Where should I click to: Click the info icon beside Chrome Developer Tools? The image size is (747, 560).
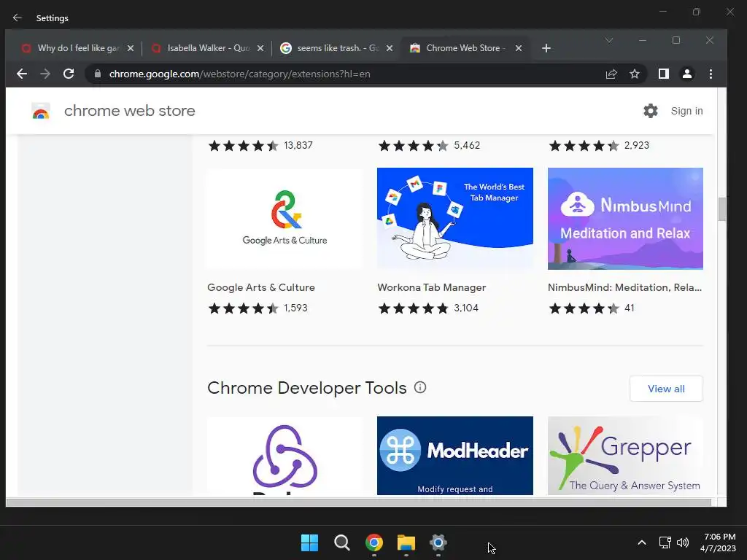tap(420, 388)
